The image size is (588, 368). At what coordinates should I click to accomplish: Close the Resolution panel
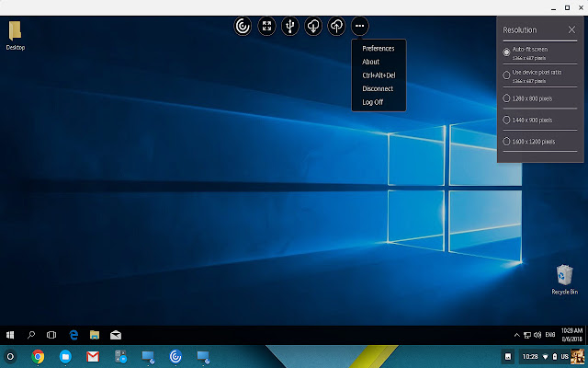[x=571, y=29]
